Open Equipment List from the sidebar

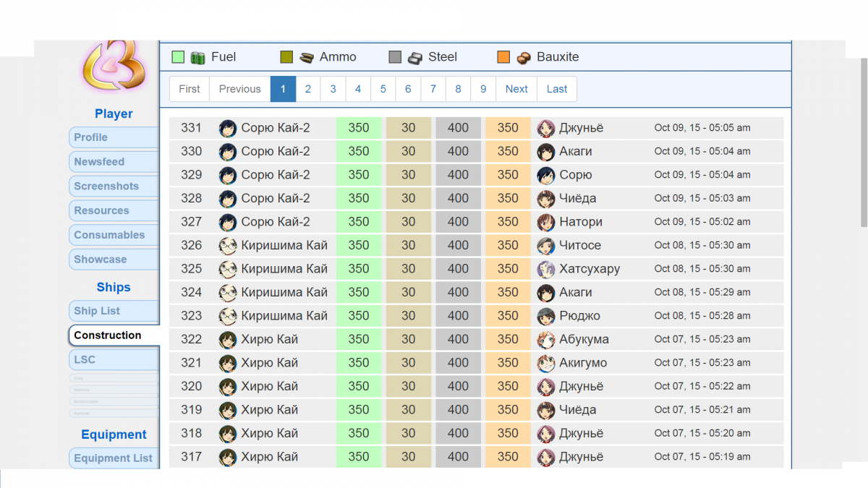tap(114, 458)
